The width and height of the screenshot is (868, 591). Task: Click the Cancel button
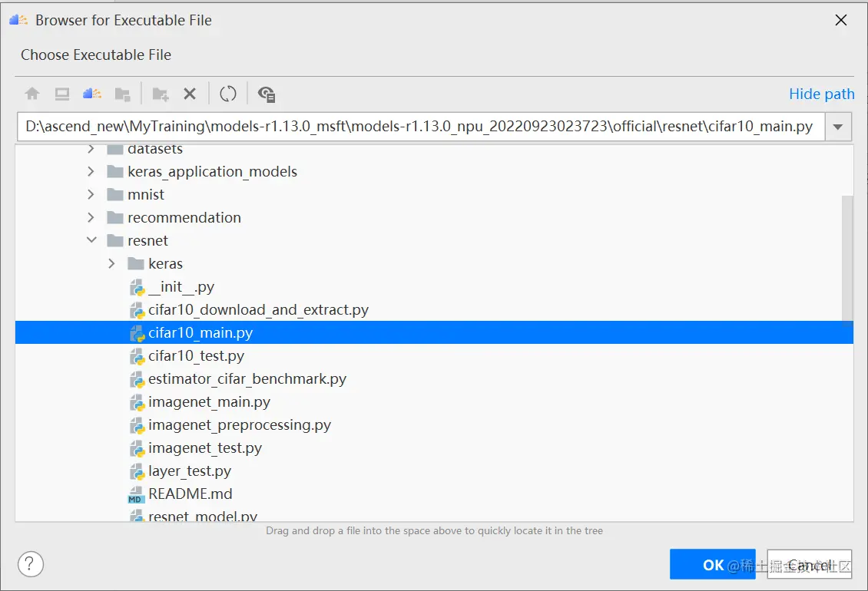[810, 564]
